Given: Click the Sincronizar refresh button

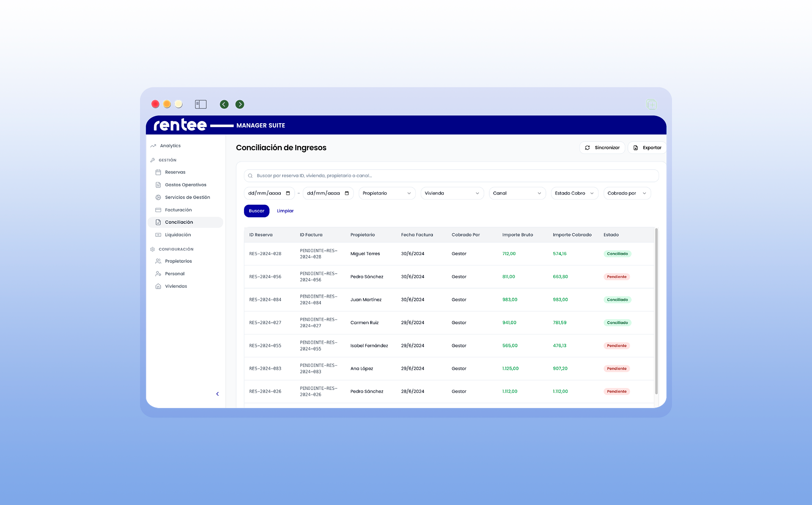Looking at the screenshot, I should pyautogui.click(x=602, y=148).
